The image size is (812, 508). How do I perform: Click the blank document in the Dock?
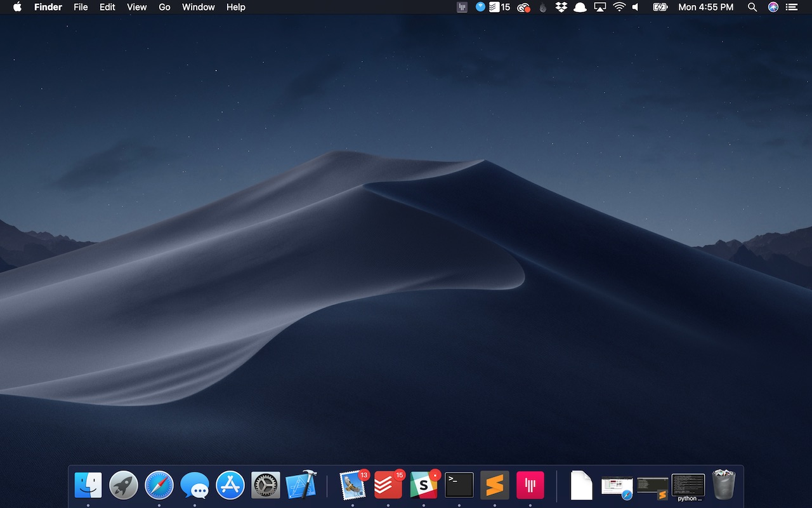click(x=582, y=485)
